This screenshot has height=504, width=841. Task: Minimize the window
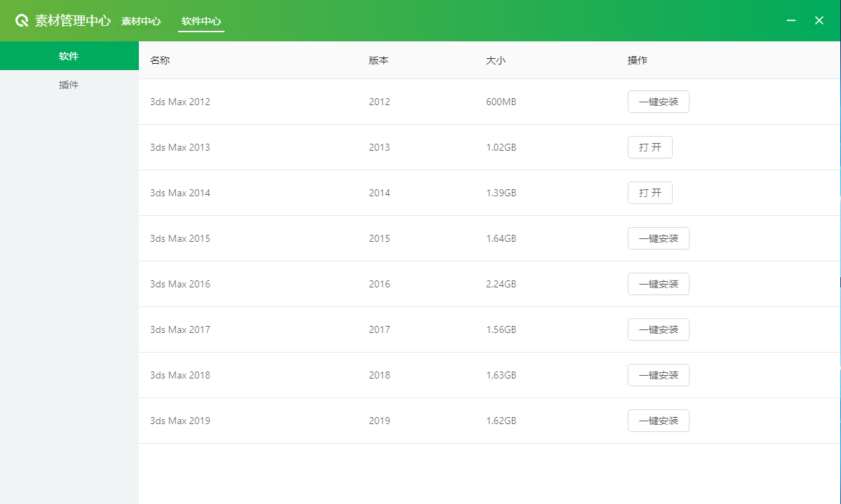click(x=791, y=21)
